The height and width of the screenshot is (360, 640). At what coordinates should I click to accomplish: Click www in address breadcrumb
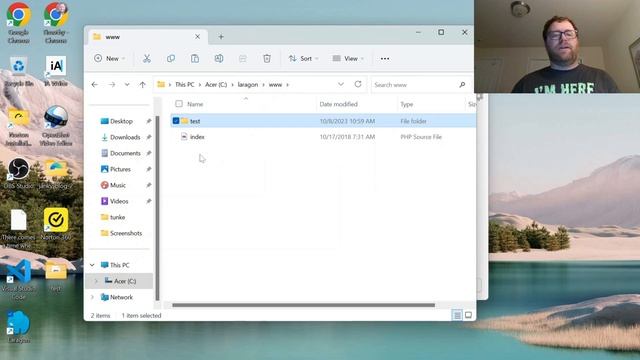click(276, 84)
